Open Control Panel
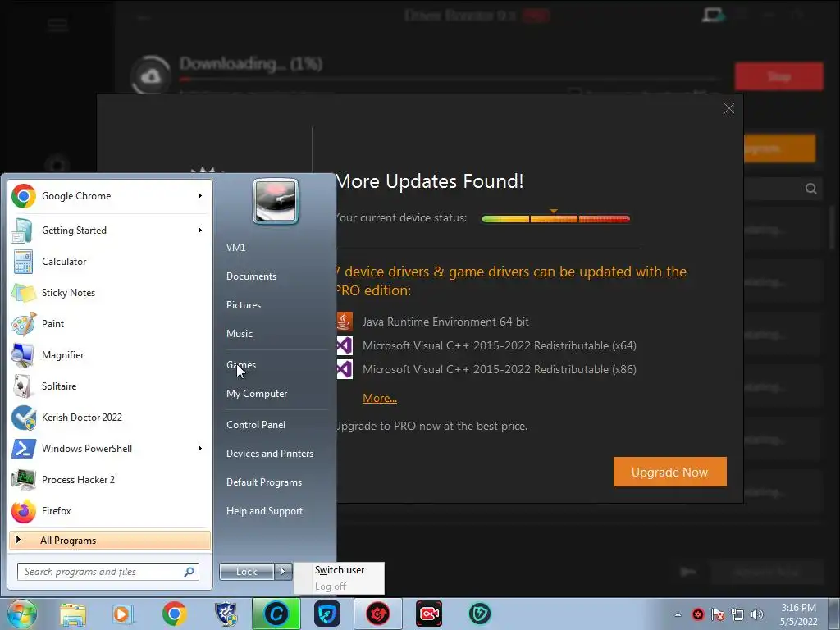Screen dimensions: 840x630 point(256,425)
